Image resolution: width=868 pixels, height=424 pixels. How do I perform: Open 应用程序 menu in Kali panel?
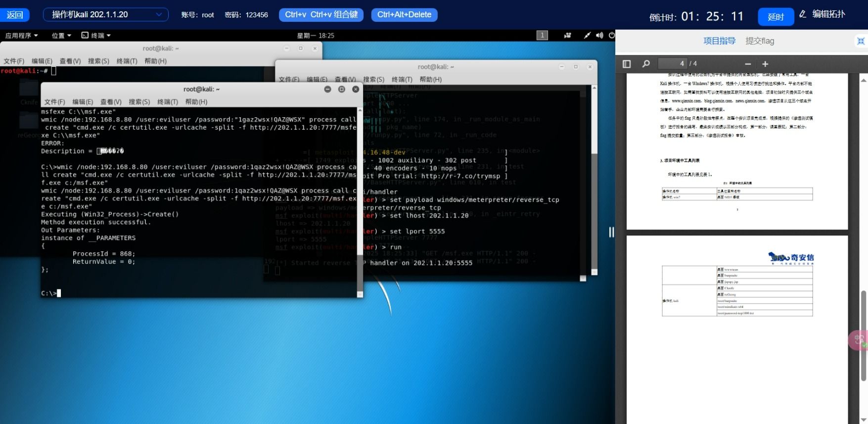[x=21, y=36]
